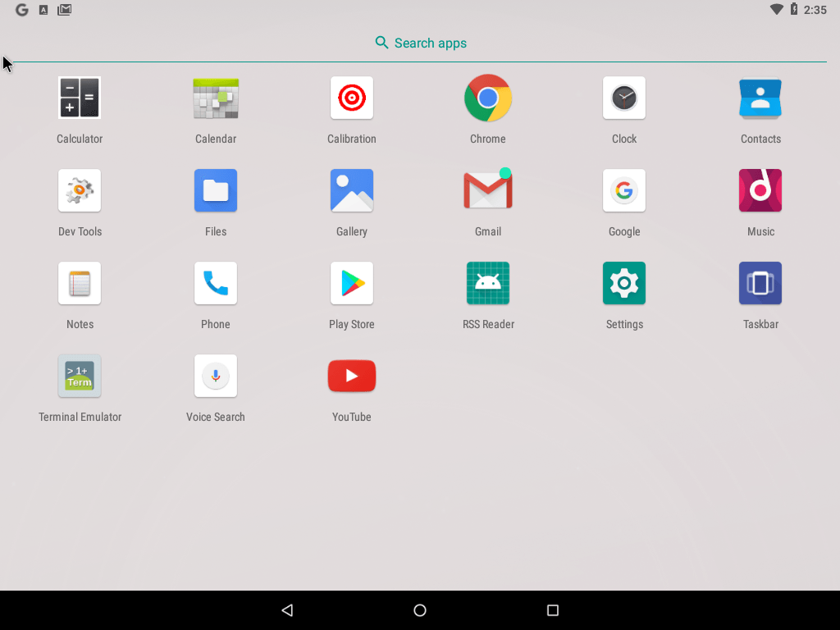The height and width of the screenshot is (630, 840).
Task: Launch RSS Reader
Action: (487, 283)
